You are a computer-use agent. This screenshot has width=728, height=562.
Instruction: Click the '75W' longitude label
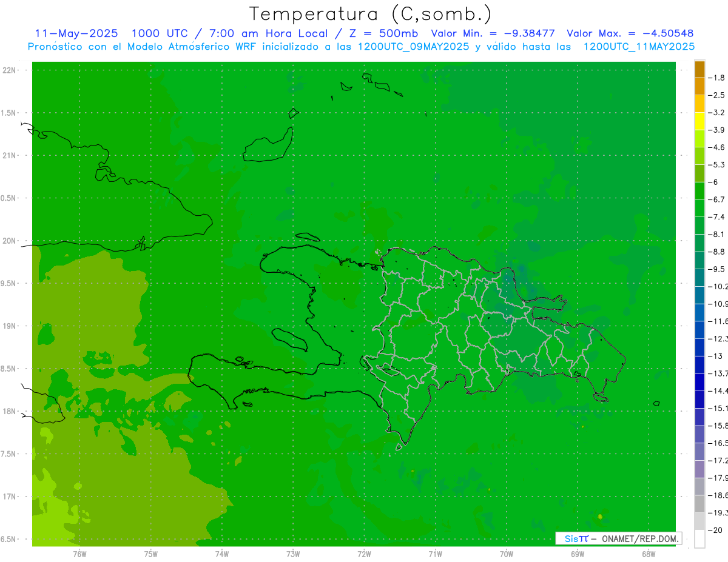pyautogui.click(x=150, y=554)
